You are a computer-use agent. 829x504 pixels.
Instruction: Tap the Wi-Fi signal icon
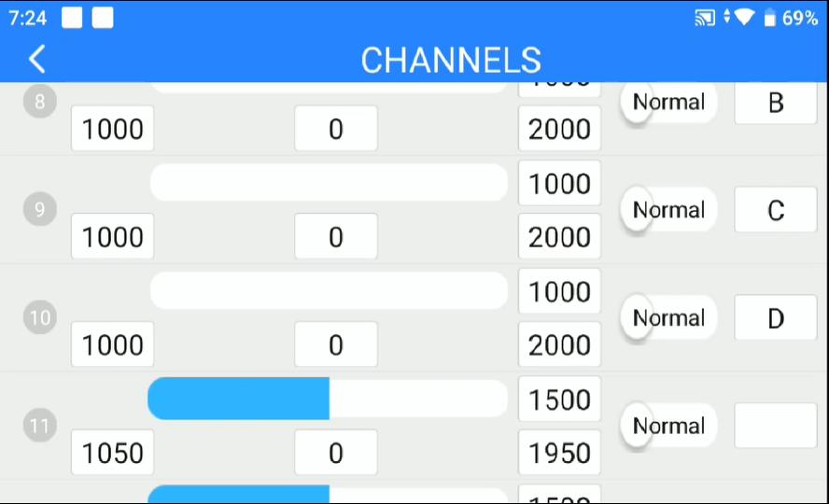pyautogui.click(x=743, y=18)
